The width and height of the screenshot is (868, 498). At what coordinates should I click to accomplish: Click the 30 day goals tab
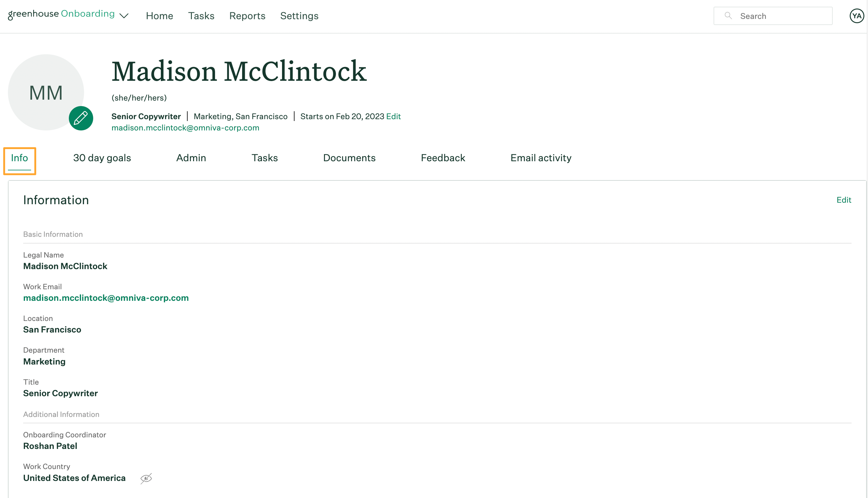tap(102, 158)
